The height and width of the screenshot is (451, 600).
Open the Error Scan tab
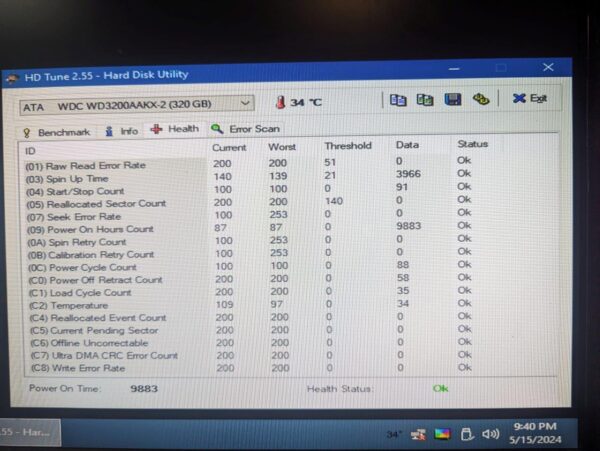tap(246, 129)
